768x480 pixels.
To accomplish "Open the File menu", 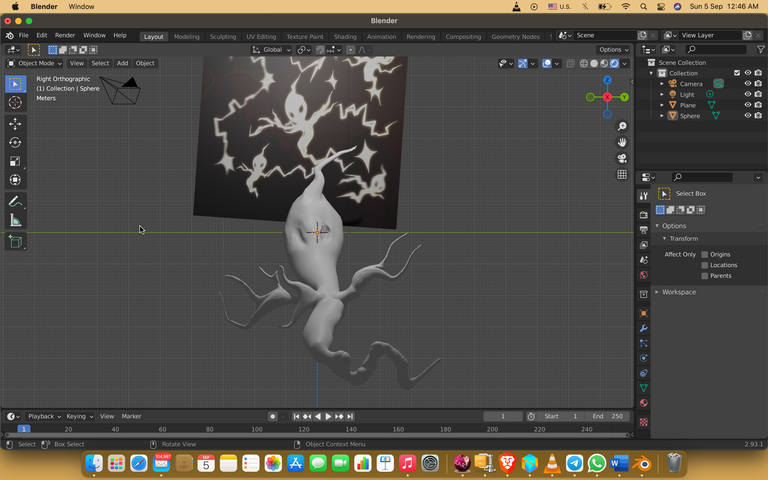I will click(x=24, y=35).
